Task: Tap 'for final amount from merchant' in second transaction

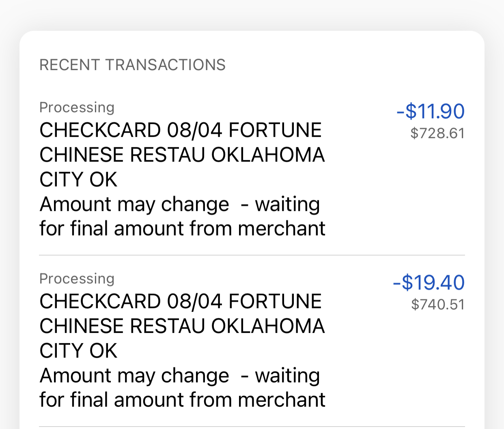Action: [182, 400]
